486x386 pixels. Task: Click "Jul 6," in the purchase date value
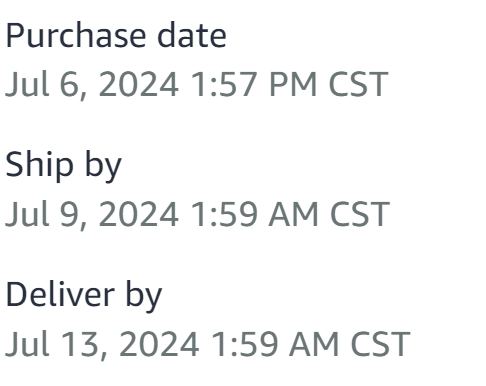(46, 85)
